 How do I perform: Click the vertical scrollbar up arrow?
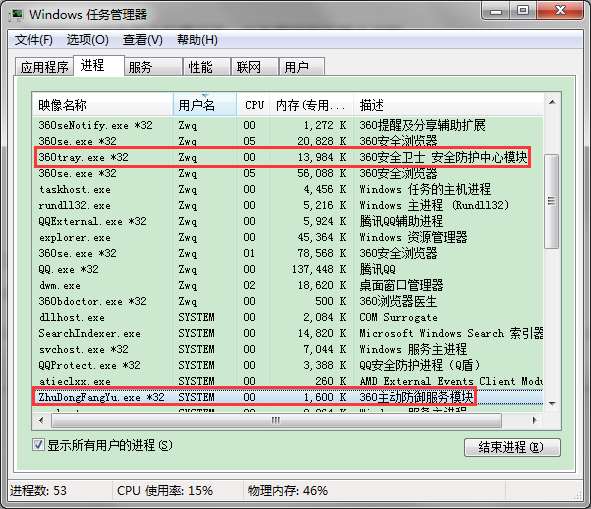[x=552, y=102]
